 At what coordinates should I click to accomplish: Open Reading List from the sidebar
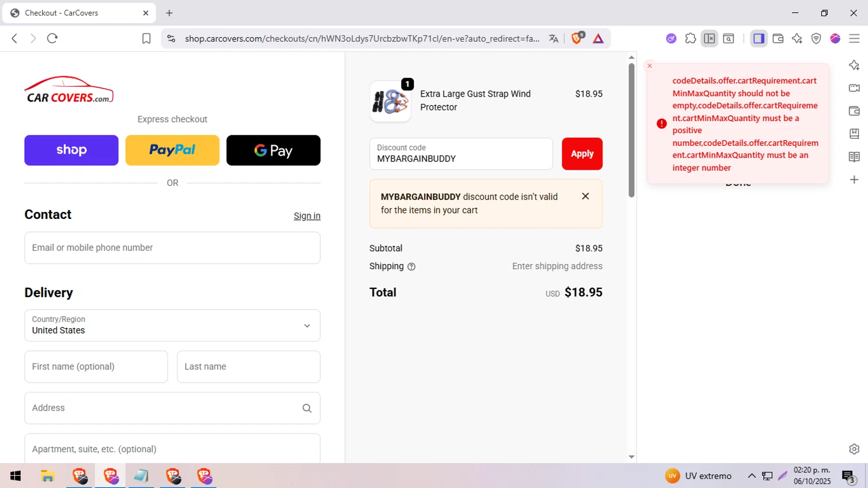(x=854, y=157)
